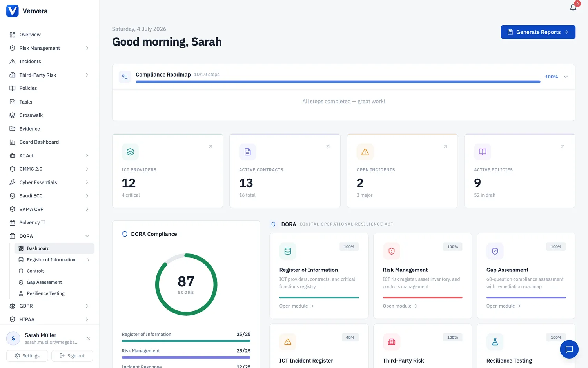This screenshot has height=368, width=588.
Task: Click the Active Contracts document icon
Action: pyautogui.click(x=248, y=152)
